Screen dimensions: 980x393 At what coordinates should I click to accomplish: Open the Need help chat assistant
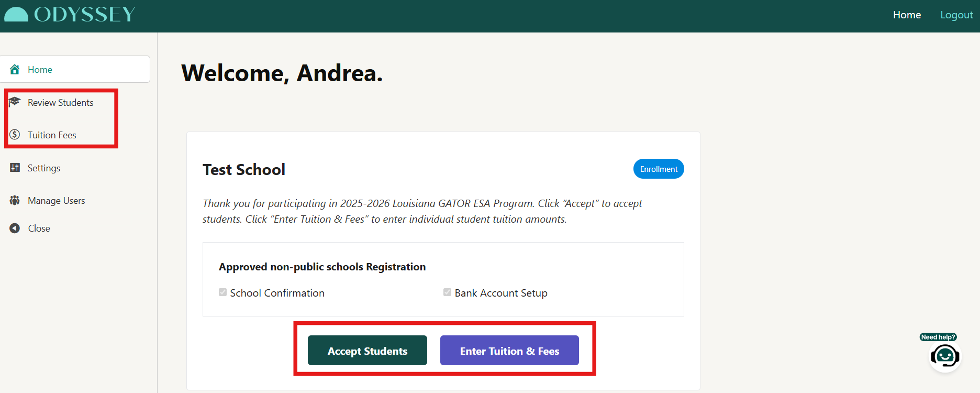[x=944, y=356]
